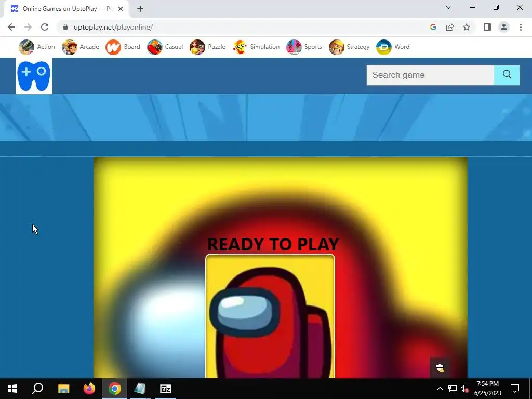This screenshot has width=532, height=399.
Task: Open the network status tray icon
Action: 453,389
